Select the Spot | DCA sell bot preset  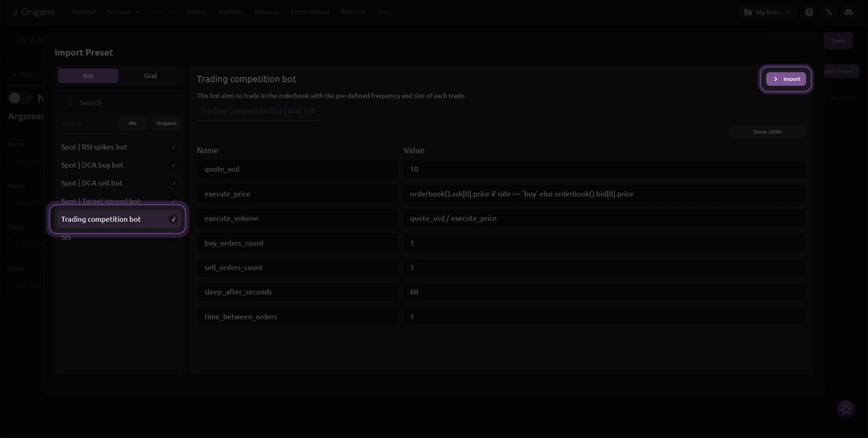[x=92, y=184]
